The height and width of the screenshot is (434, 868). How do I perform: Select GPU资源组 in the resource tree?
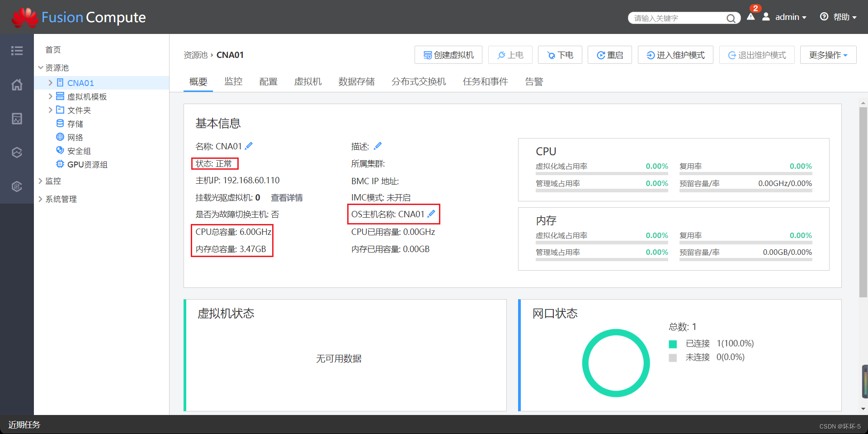pyautogui.click(x=87, y=164)
